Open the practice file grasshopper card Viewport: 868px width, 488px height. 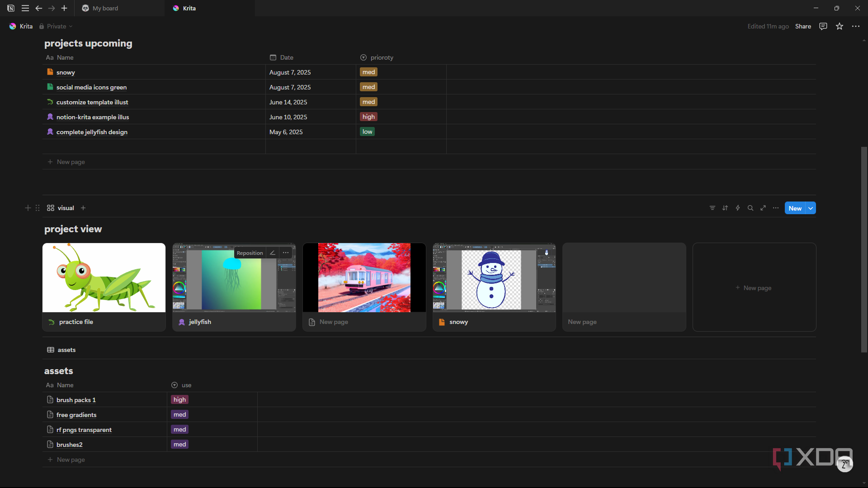coord(104,287)
